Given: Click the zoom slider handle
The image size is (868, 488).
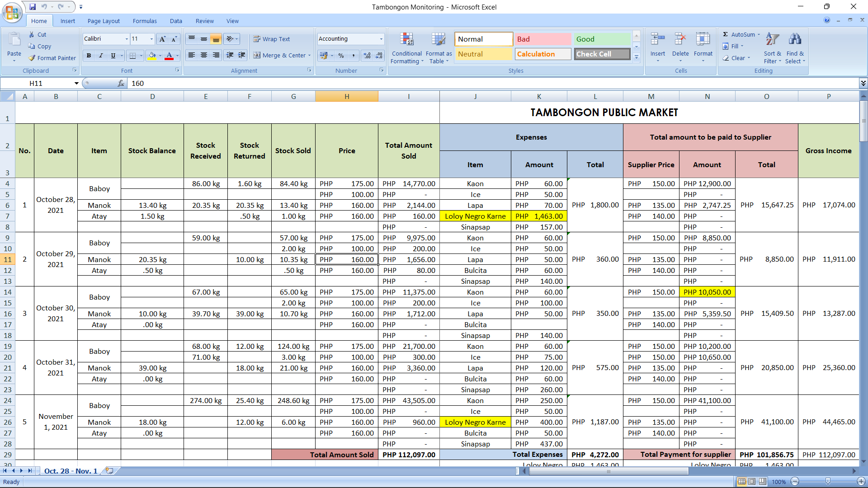Looking at the screenshot, I should click(828, 482).
